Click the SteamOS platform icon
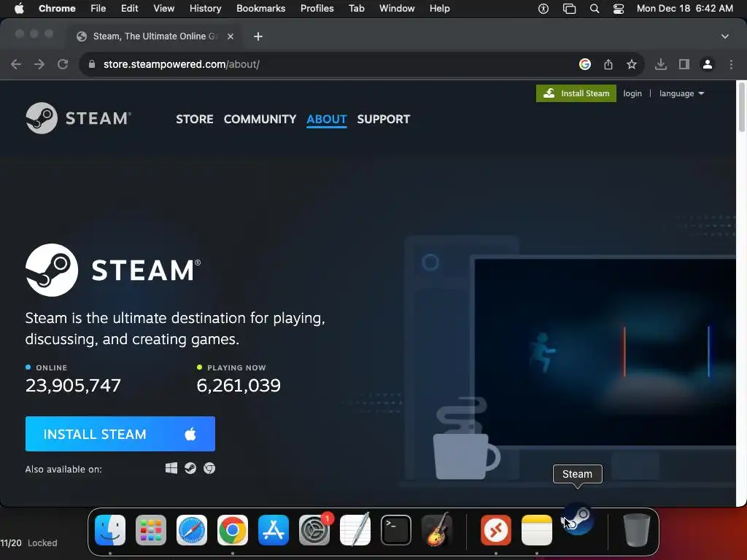747x560 pixels. point(190,469)
